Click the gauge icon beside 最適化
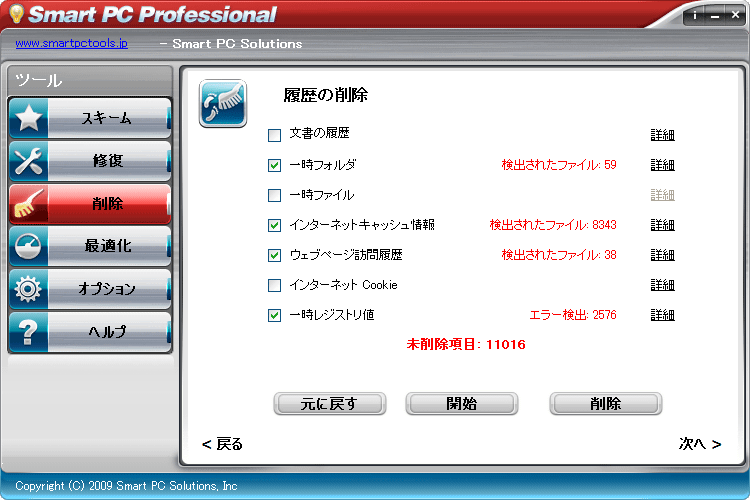Image resolution: width=750 pixels, height=500 pixels. pos(29,246)
